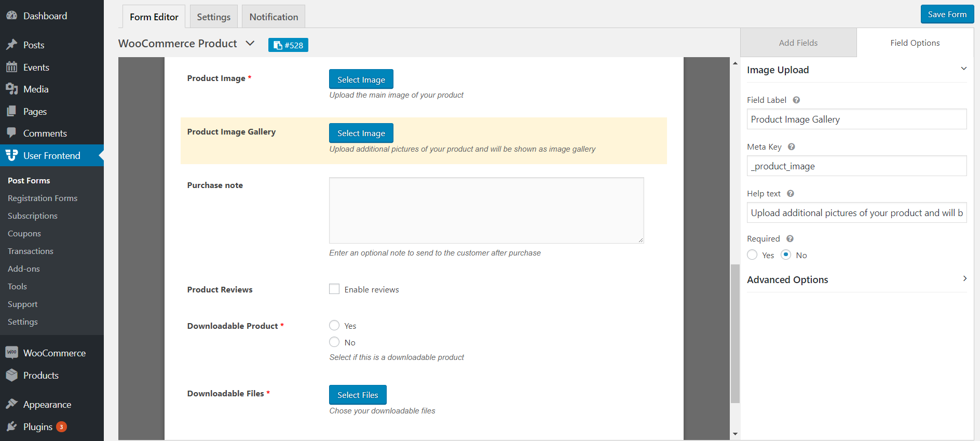The image size is (980, 441).
Task: Open Add-ons submenu item
Action: (x=24, y=269)
